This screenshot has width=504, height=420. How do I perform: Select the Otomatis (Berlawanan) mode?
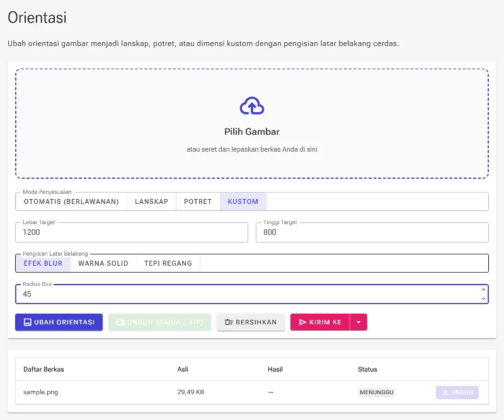coord(71,201)
